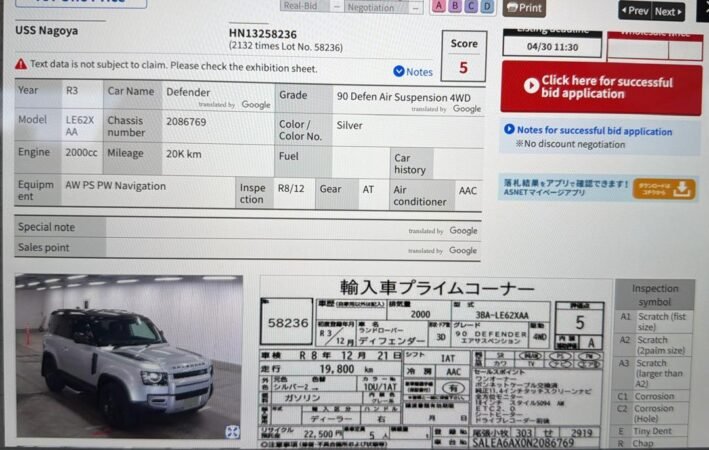Viewport: 709px width, 450px height.
Task: Click the lot number text 2132 times Lot No. 58236
Action: coord(286,47)
